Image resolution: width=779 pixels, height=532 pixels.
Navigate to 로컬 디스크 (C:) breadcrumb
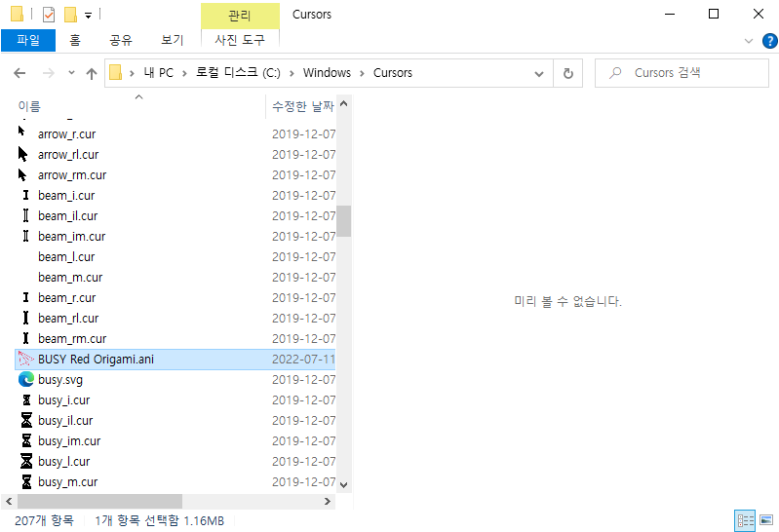click(238, 73)
